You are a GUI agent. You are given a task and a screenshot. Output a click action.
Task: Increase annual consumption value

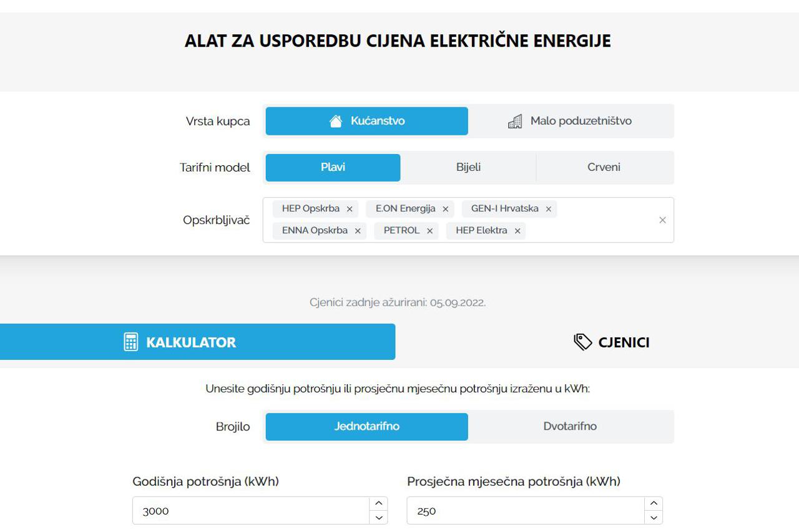pyautogui.click(x=378, y=504)
